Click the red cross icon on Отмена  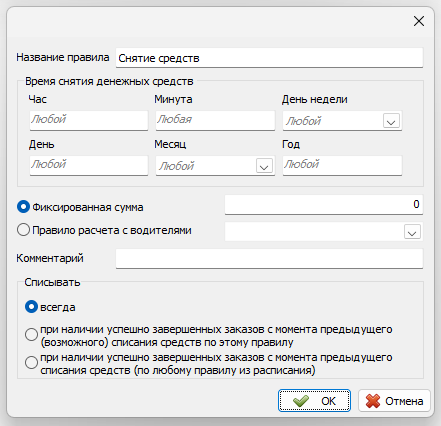[x=373, y=401]
